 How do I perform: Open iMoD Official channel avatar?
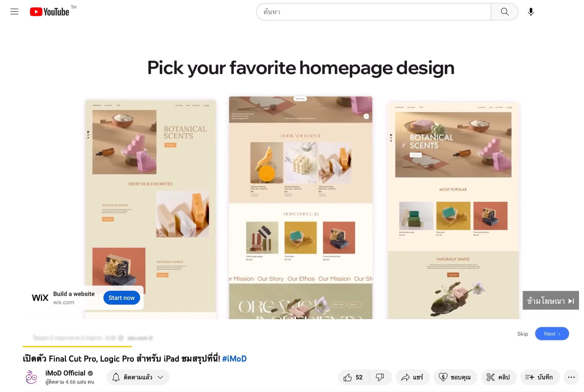(x=31, y=377)
